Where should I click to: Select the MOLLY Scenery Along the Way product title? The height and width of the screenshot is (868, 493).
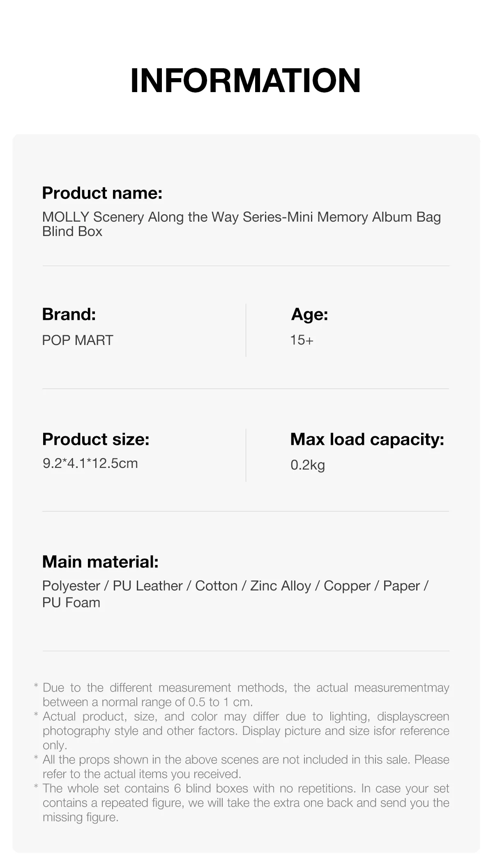(x=241, y=224)
